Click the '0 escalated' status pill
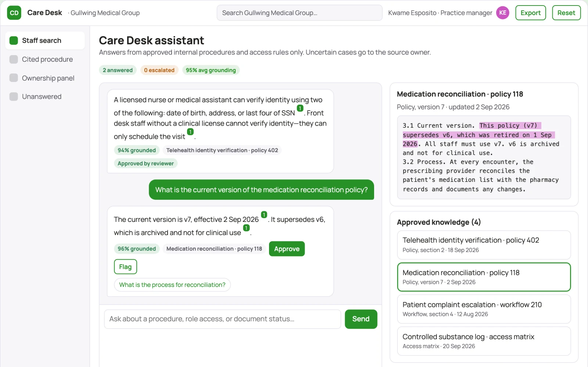 pyautogui.click(x=159, y=70)
